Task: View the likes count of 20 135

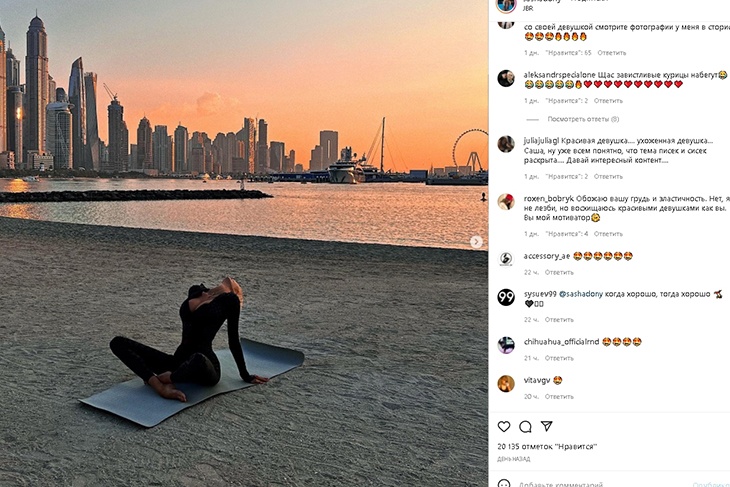Action: tap(547, 446)
